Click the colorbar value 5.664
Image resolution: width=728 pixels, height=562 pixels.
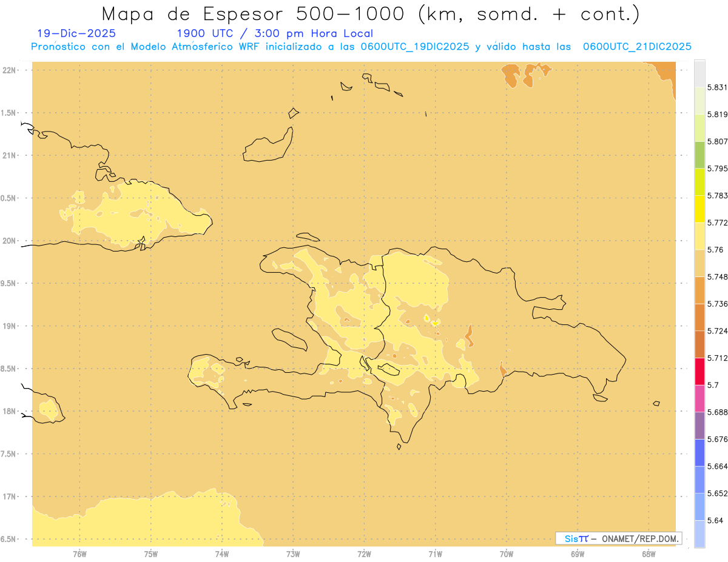717,466
